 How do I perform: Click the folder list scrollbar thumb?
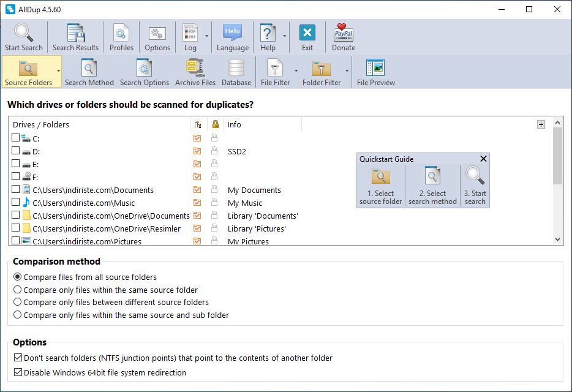[557, 156]
